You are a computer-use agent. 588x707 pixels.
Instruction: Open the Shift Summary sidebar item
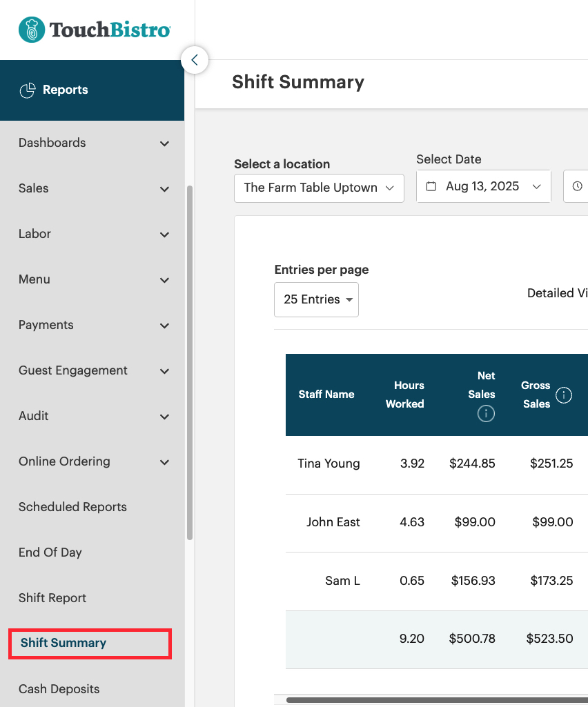(x=63, y=644)
